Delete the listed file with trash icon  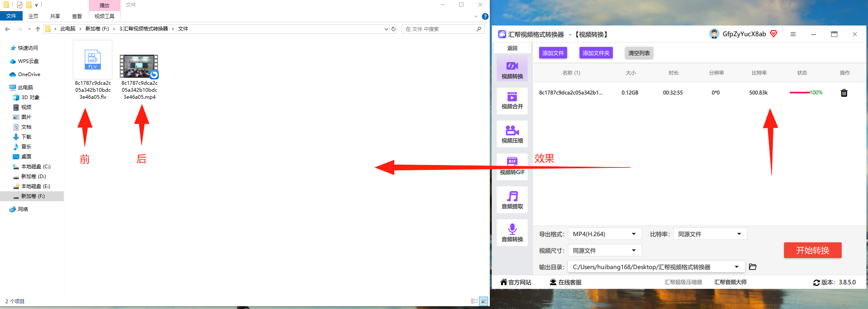[844, 93]
